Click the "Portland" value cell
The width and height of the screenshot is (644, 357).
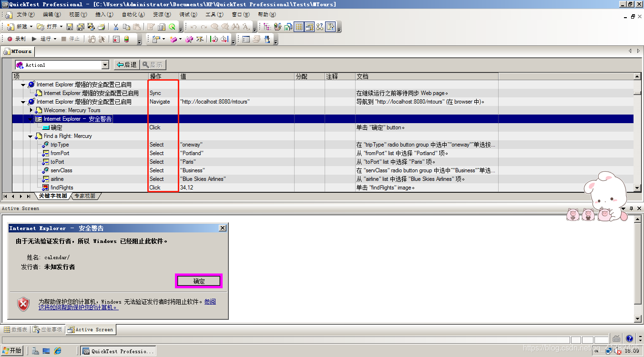pos(236,153)
